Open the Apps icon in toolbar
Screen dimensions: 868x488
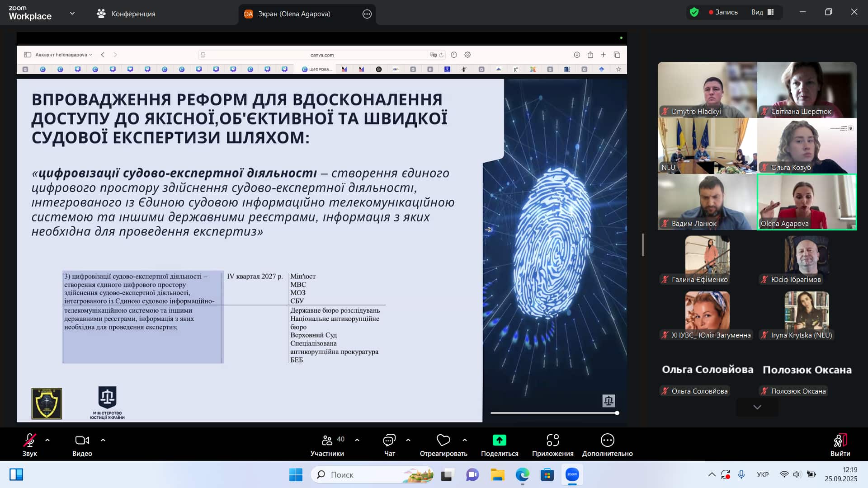[552, 440]
